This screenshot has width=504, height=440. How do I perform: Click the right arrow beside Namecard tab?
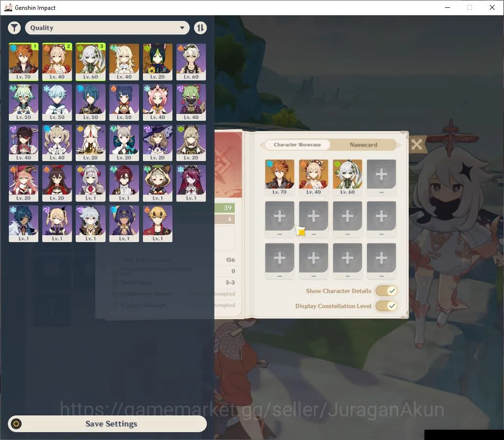point(399,145)
